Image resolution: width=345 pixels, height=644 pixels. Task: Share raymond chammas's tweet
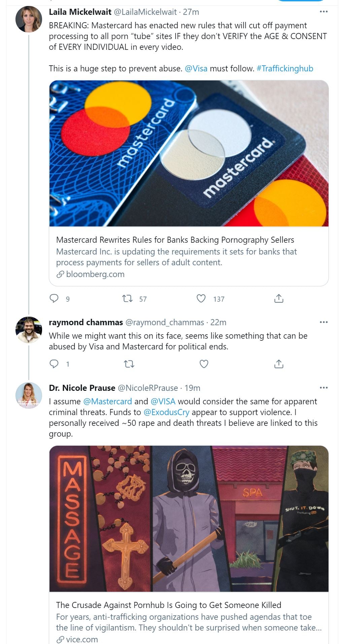coord(279,364)
